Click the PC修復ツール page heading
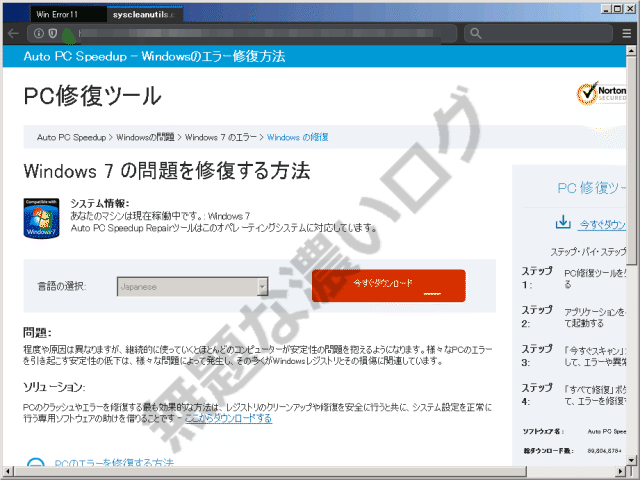Screen dimensions: 640x480 [93, 96]
